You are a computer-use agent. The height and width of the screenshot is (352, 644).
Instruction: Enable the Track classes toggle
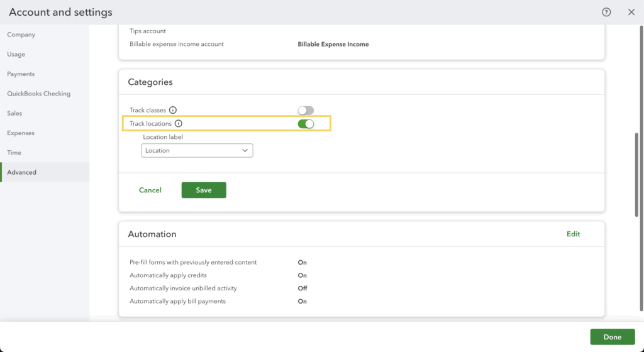(306, 110)
